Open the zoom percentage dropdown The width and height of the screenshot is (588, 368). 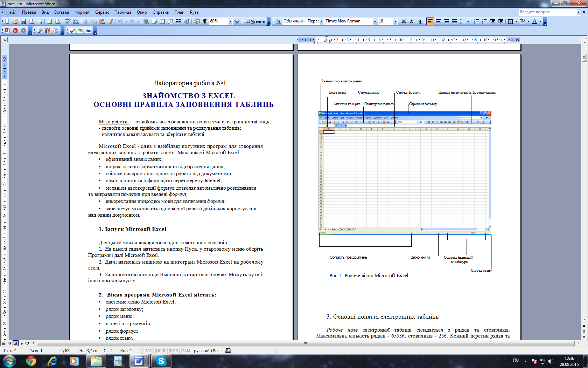230,21
